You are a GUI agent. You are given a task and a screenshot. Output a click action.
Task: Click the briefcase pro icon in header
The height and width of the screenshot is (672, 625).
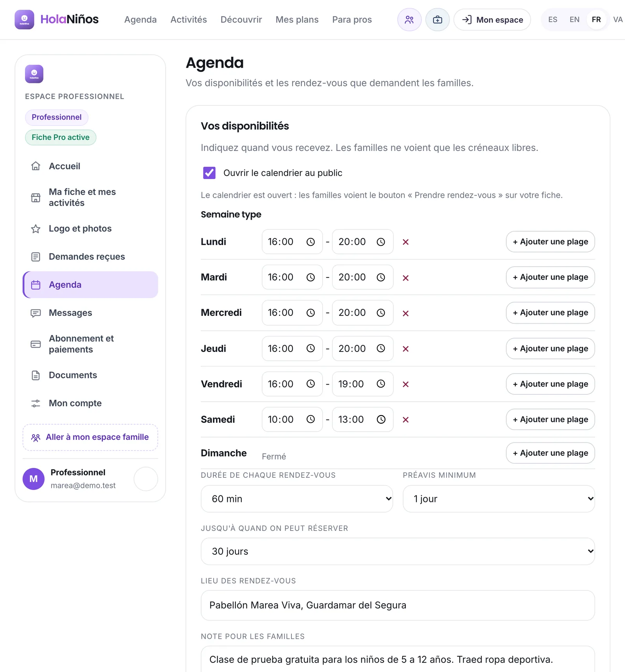437,20
